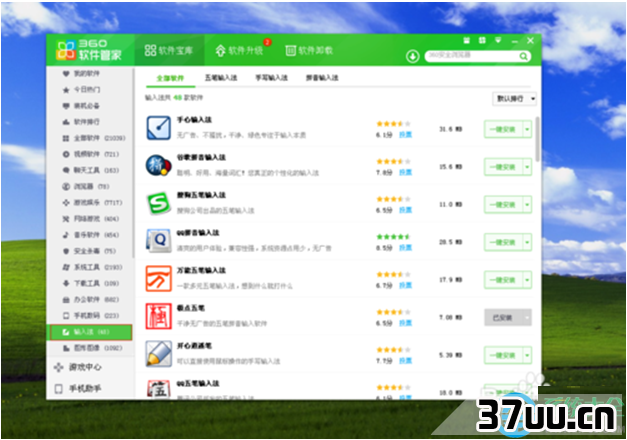Viewport: 627px width, 440px height.
Task: Select the 全部软件 filter tab
Action: 170,78
